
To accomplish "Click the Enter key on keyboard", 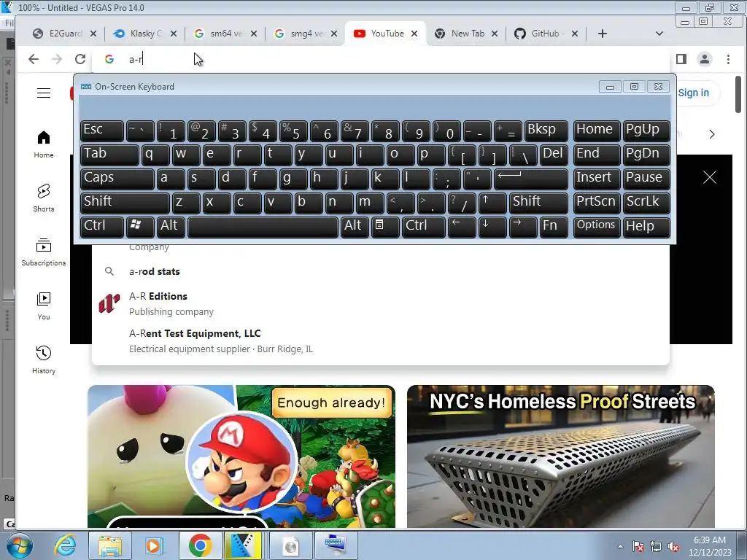I will pyautogui.click(x=531, y=179).
